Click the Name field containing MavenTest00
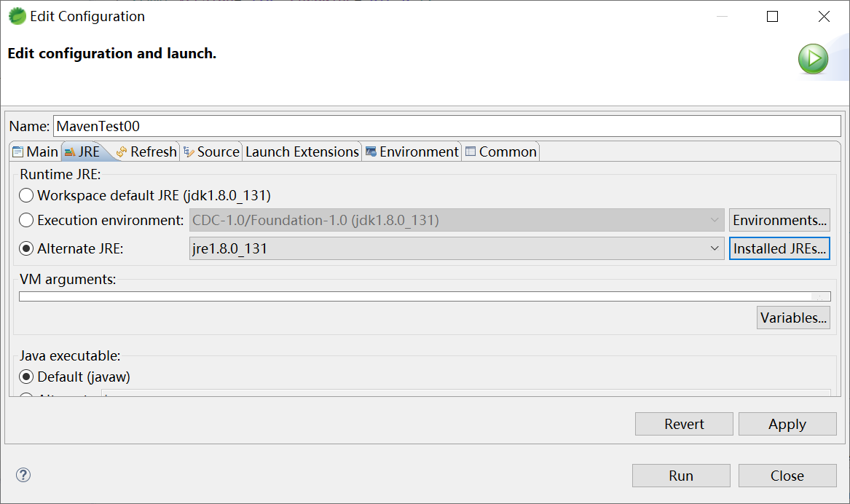Image resolution: width=850 pixels, height=504 pixels. coord(446,126)
